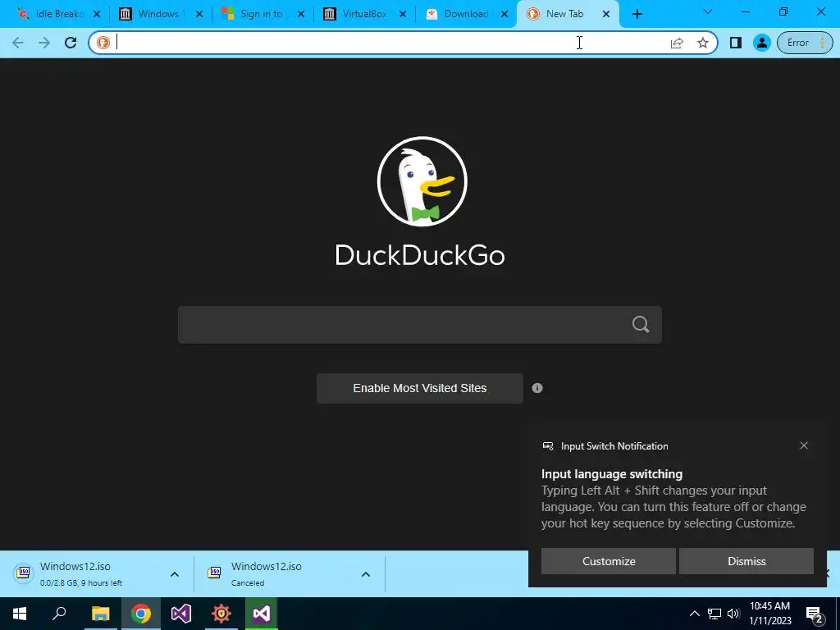The image size is (840, 630).
Task: Switch to the Download tab
Action: pyautogui.click(x=466, y=15)
